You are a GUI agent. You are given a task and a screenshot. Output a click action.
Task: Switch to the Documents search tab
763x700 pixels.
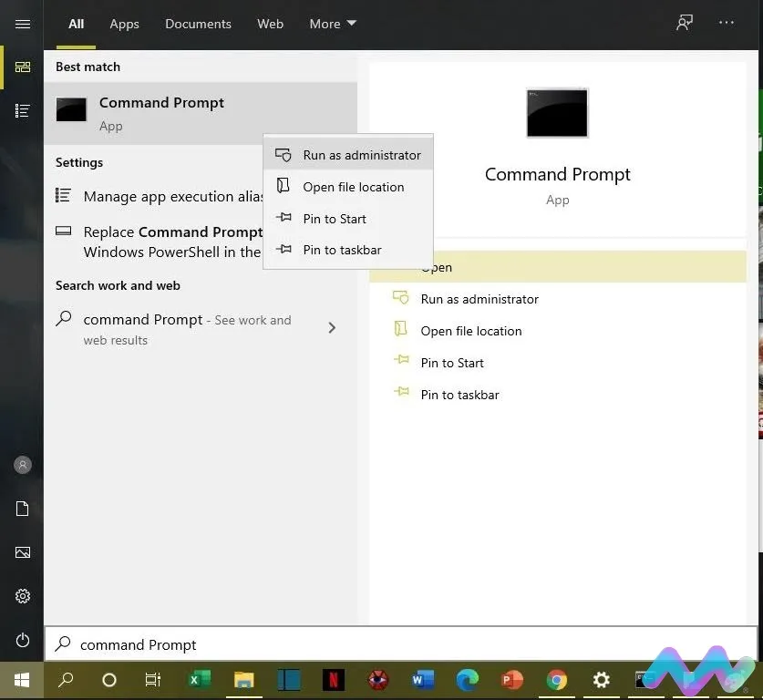click(198, 24)
